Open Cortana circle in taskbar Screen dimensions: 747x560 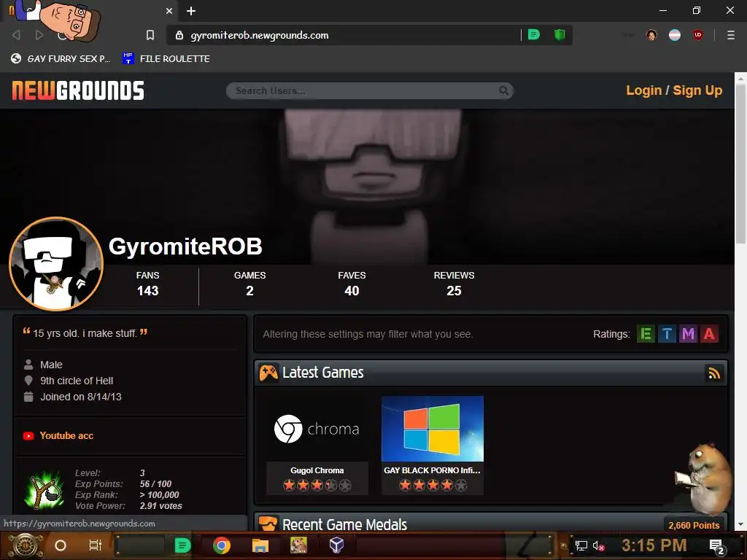coord(61,545)
